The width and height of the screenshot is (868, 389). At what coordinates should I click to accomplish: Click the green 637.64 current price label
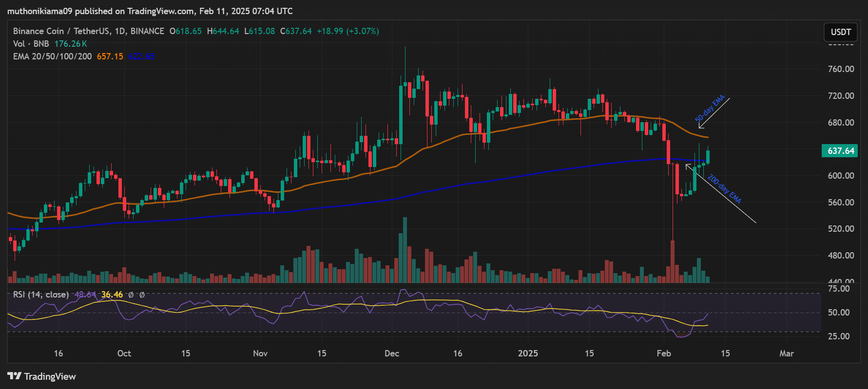pos(840,151)
